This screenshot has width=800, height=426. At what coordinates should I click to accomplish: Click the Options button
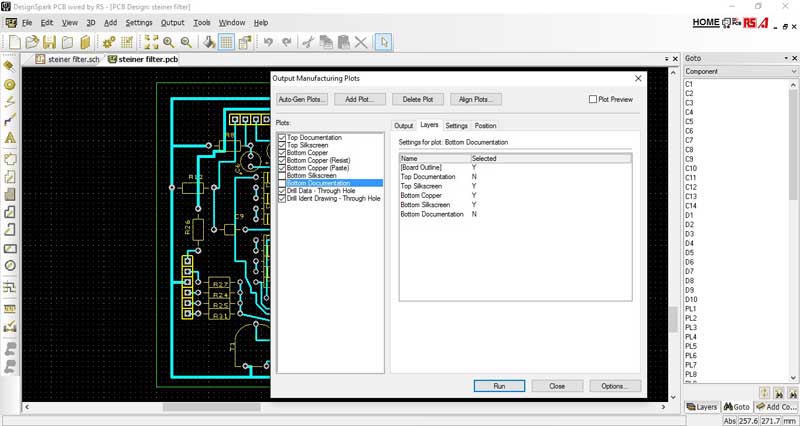click(615, 386)
